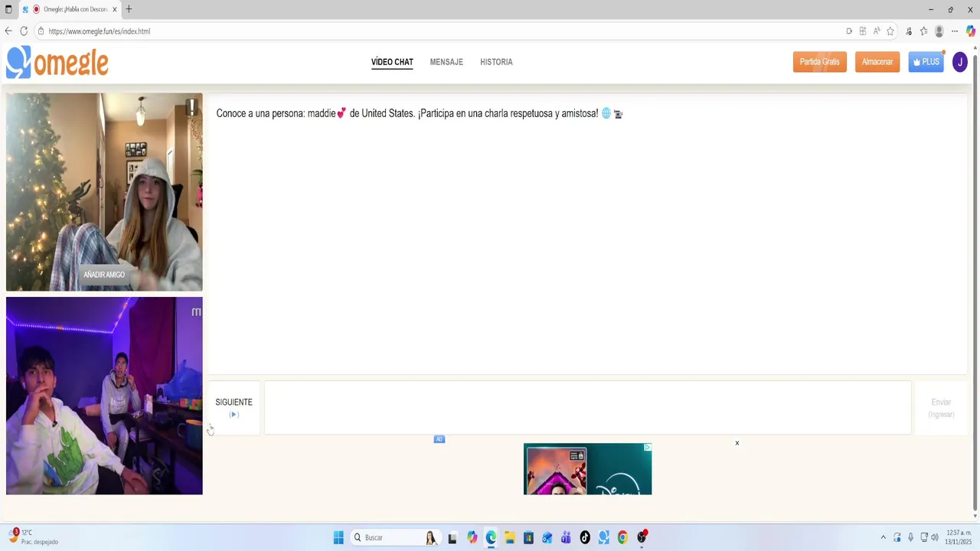The width and height of the screenshot is (980, 551).
Task: Close the Omegle browser tab
Action: point(115,9)
